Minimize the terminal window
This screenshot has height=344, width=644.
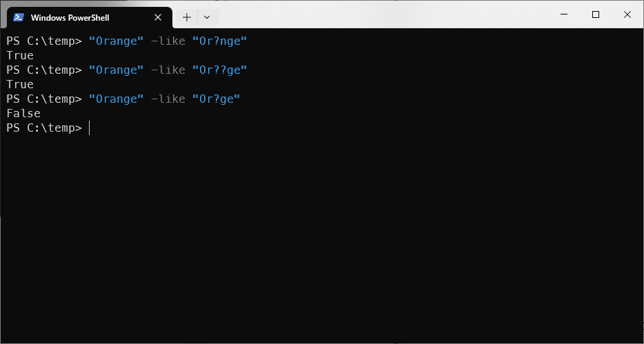click(564, 14)
